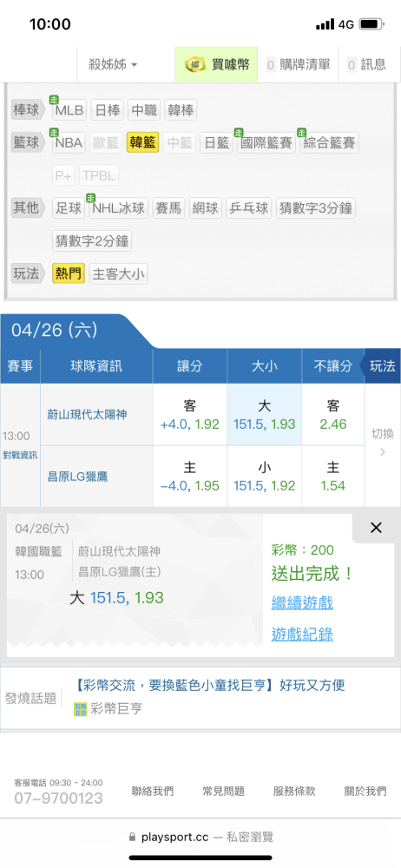401x868 pixels.
Task: Choose 足球 category
Action: [x=69, y=208]
